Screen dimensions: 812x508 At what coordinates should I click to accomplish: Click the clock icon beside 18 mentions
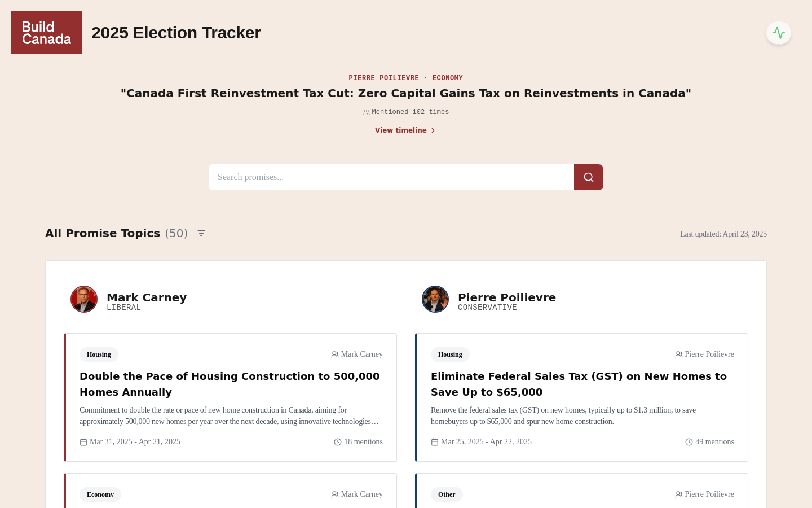click(x=338, y=442)
